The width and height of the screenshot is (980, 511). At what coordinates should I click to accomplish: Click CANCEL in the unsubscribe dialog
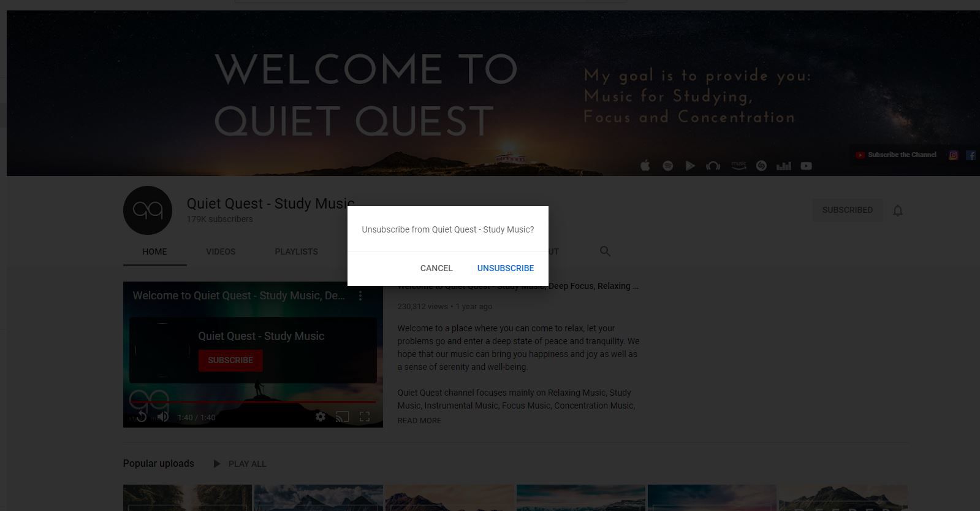click(436, 268)
